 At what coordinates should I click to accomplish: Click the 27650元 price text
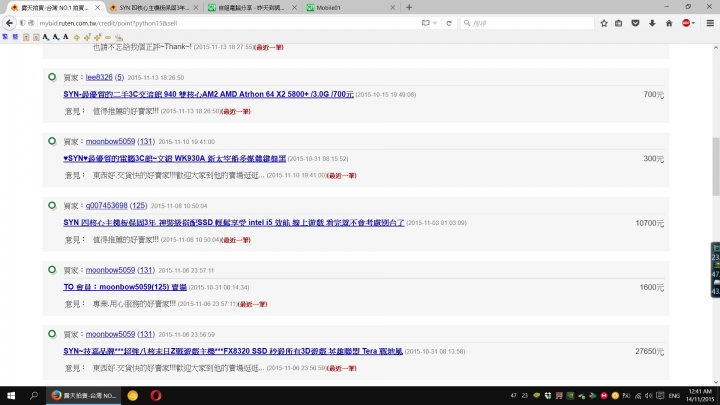(x=649, y=351)
